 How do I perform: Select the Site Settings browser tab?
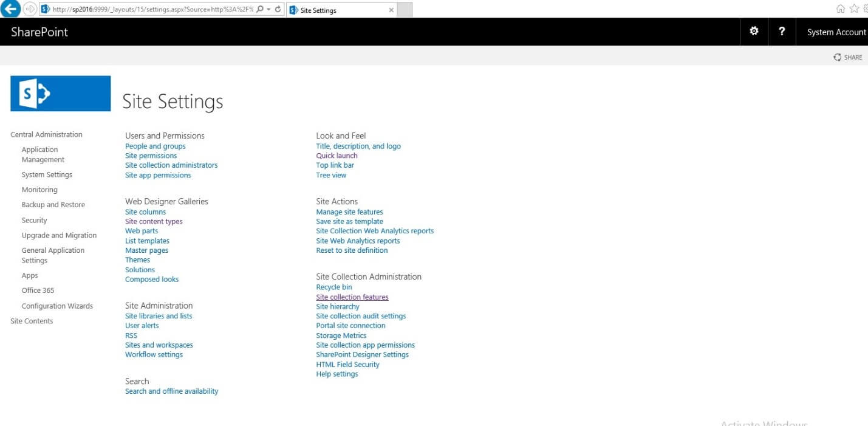tap(342, 10)
